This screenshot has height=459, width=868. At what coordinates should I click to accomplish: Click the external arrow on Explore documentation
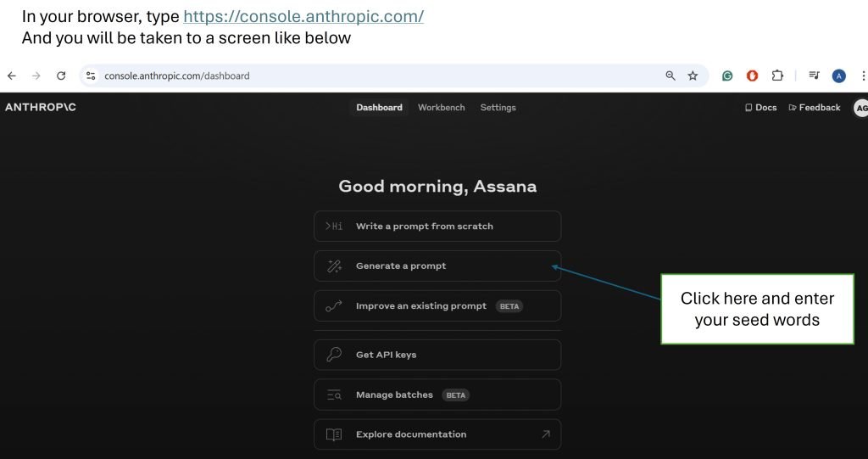[x=546, y=434]
